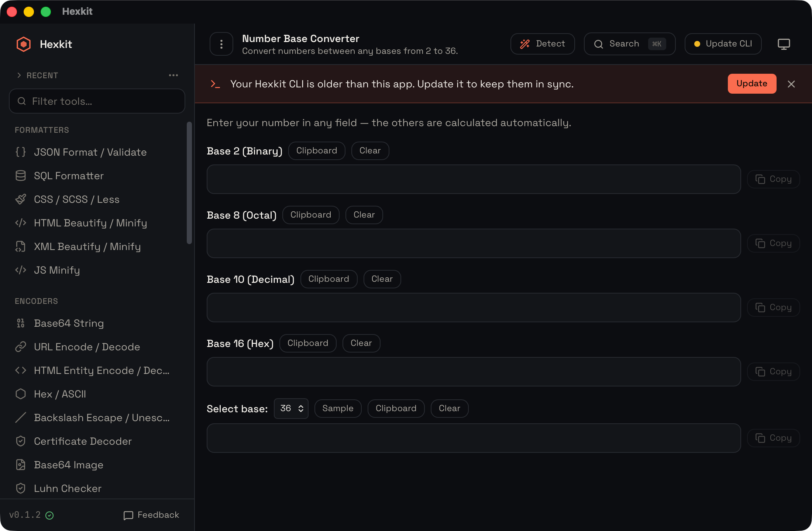Copy the Base 16 (Hex) value
The width and height of the screenshot is (812, 531).
(774, 372)
